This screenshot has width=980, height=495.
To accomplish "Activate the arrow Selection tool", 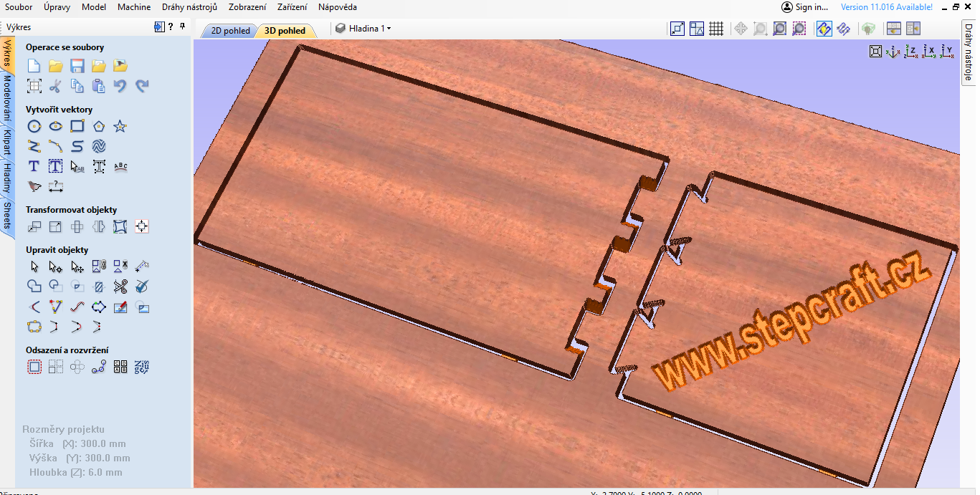I will click(x=34, y=267).
